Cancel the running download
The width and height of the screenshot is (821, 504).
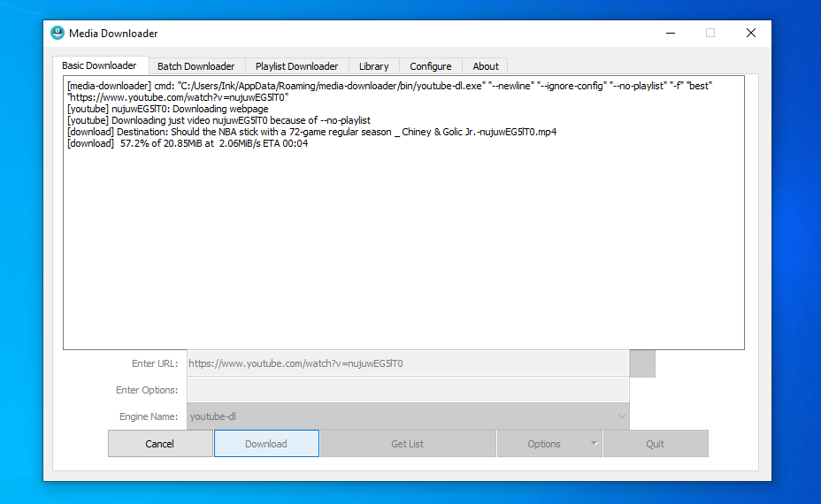point(160,444)
